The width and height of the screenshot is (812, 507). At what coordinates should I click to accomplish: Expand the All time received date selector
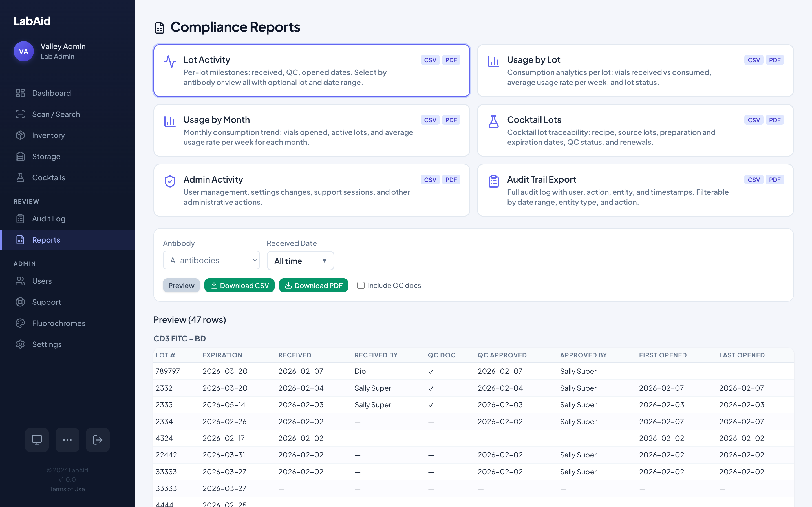click(300, 261)
